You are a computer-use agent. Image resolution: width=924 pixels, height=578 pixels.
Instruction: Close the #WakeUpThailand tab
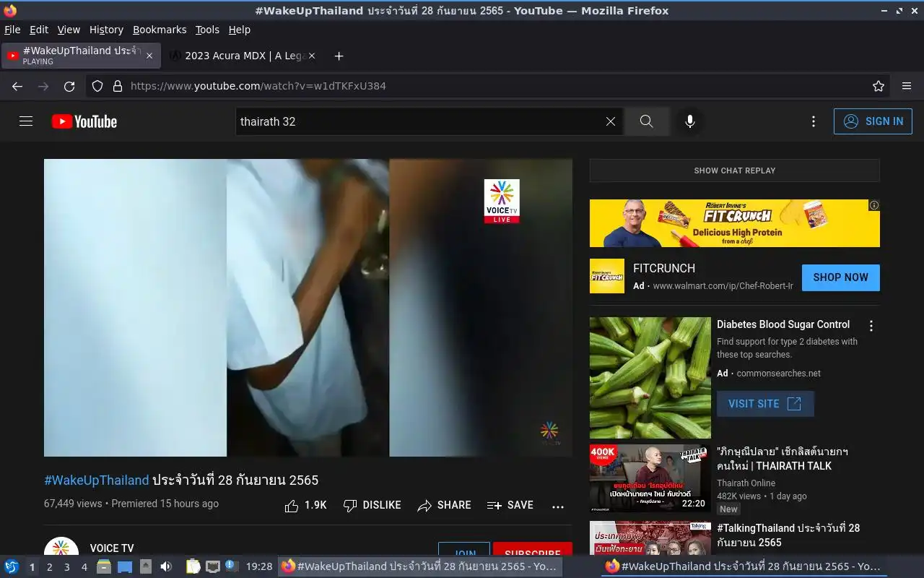tap(149, 56)
